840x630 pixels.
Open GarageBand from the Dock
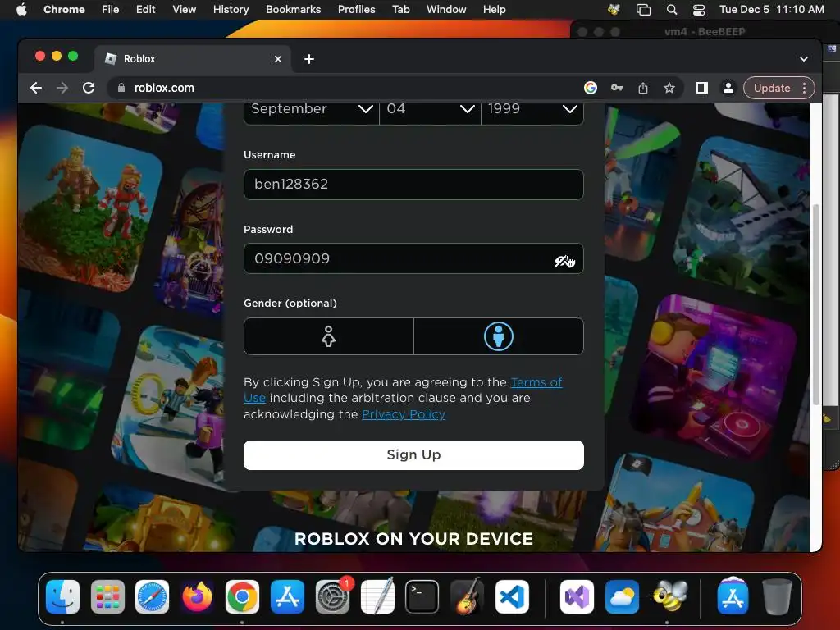click(x=467, y=596)
